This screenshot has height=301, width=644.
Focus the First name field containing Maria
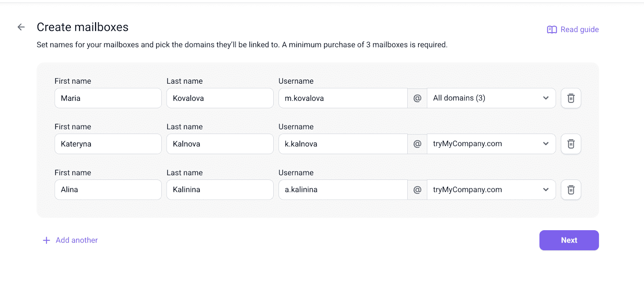[108, 98]
